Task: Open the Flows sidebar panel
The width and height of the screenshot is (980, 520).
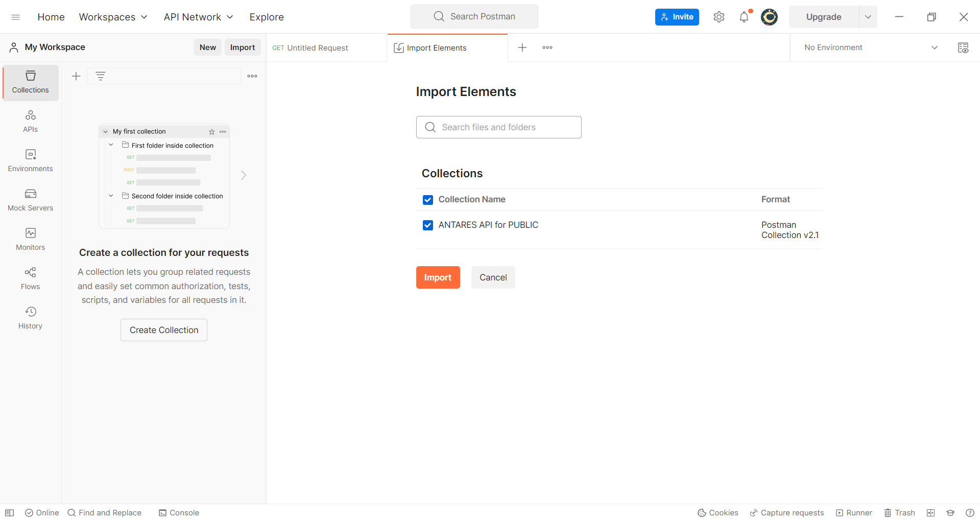Action: (31, 278)
